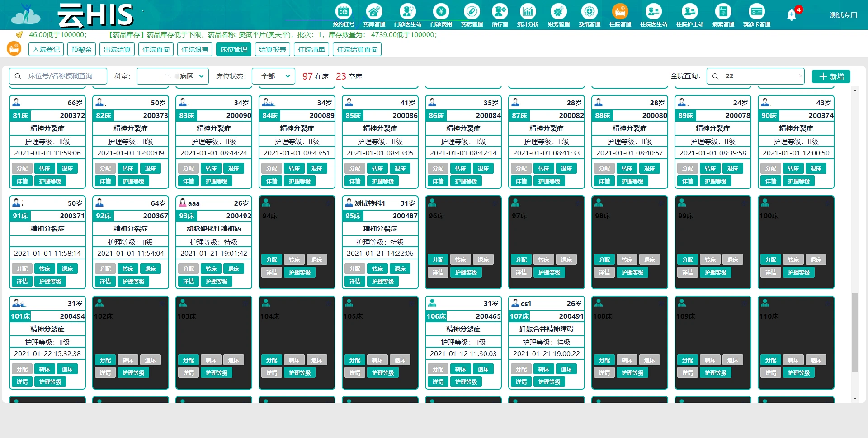Open the 就诊卡管理 card icon
The width and height of the screenshot is (868, 438).
click(756, 12)
